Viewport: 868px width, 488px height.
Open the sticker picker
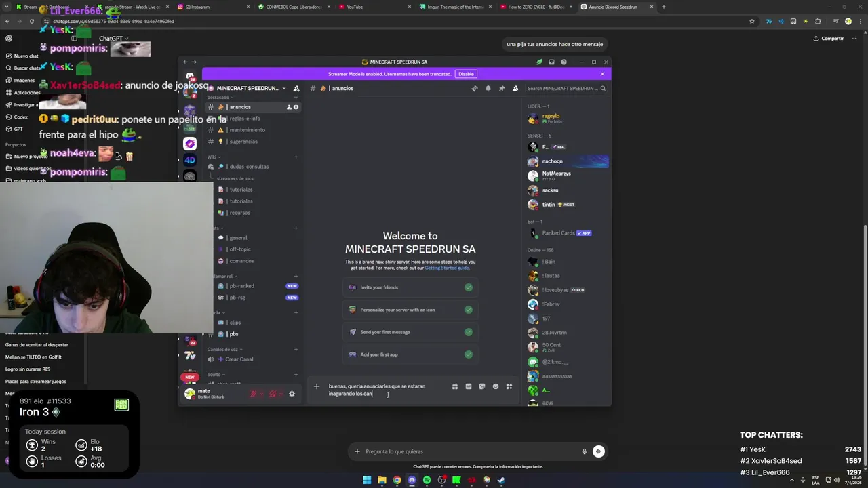click(481, 386)
